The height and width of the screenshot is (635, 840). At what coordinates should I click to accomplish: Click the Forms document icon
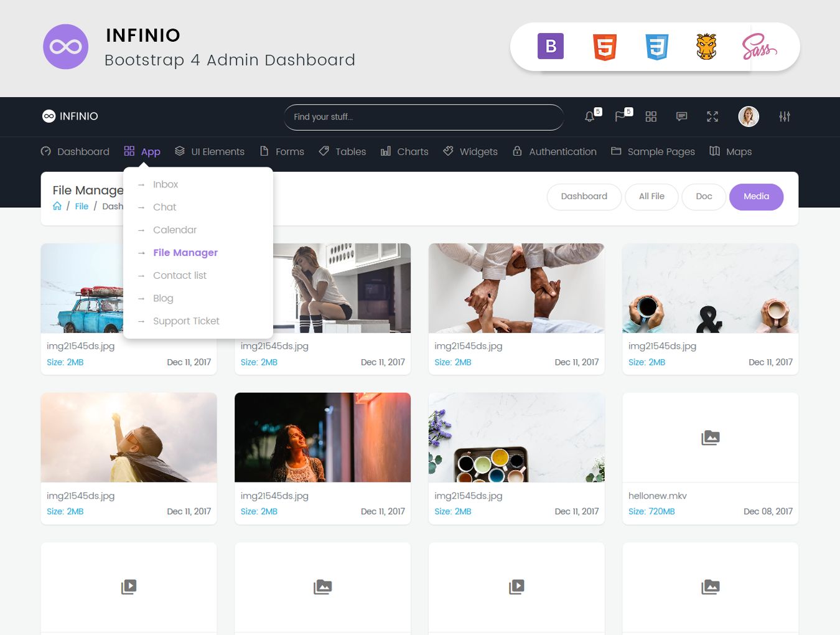[264, 151]
